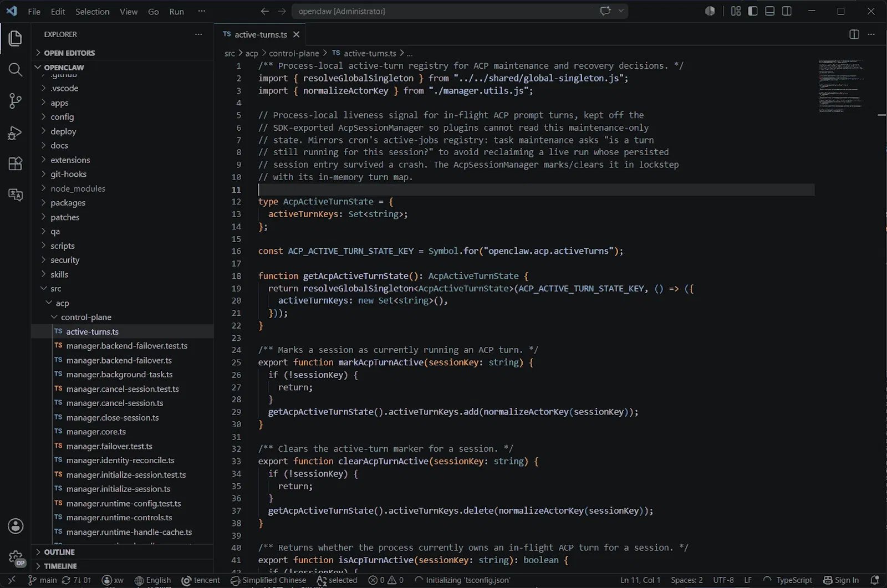Open the chat dropdown arrow in title bar

coord(621,11)
